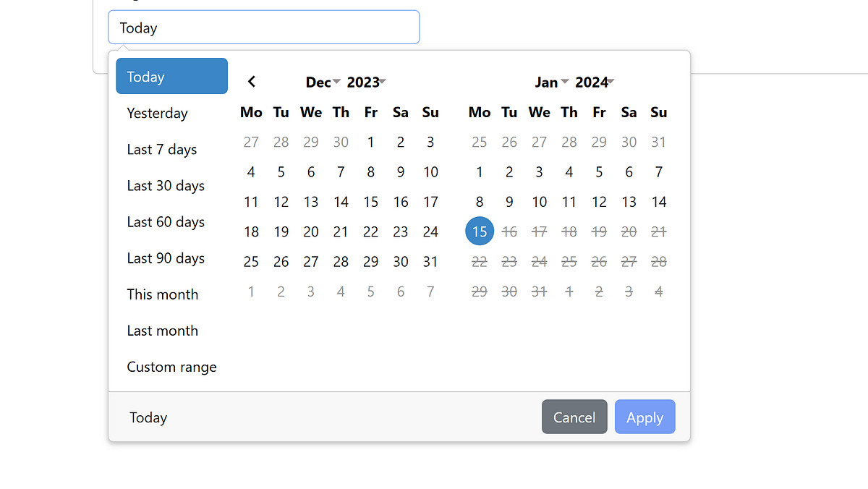Choose December 13 in the calendar

(x=311, y=202)
